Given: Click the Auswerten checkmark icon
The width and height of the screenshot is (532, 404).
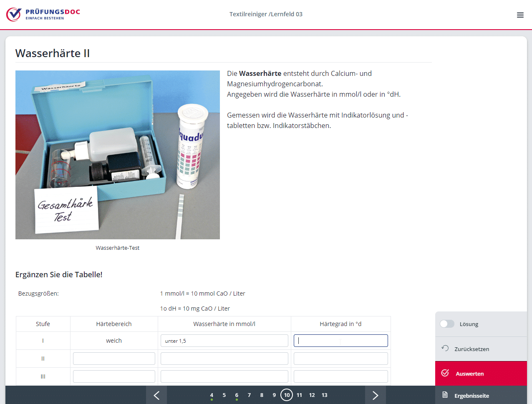Looking at the screenshot, I should 445,373.
